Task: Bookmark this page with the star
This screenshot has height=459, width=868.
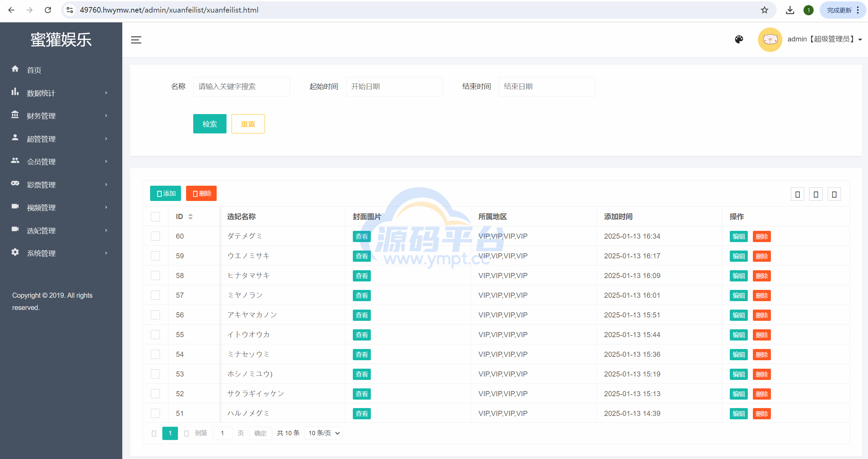Action: click(x=764, y=10)
